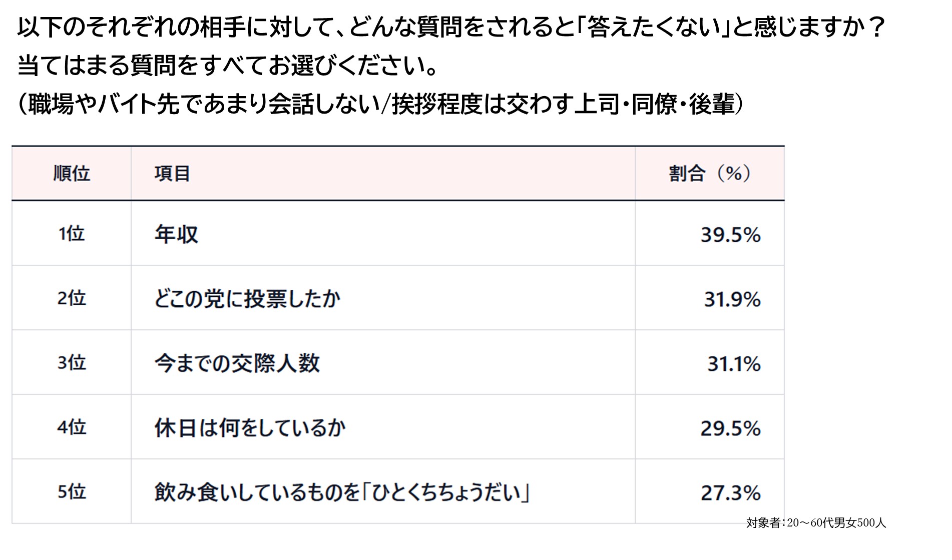This screenshot has height=560, width=952.
Task: Select the 1位 rank cell
Action: (x=72, y=234)
